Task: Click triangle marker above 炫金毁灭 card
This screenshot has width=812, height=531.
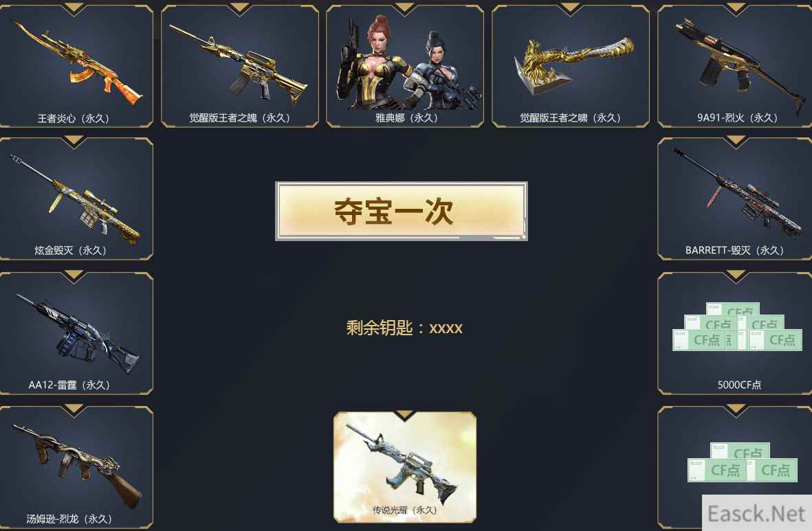Action: [x=74, y=142]
